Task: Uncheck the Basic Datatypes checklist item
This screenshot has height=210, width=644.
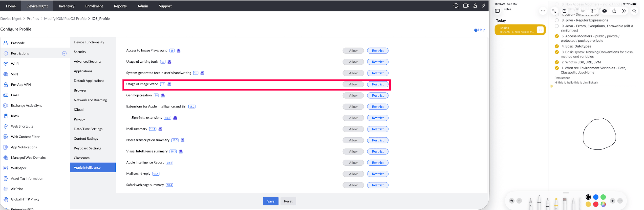Action: (x=557, y=46)
